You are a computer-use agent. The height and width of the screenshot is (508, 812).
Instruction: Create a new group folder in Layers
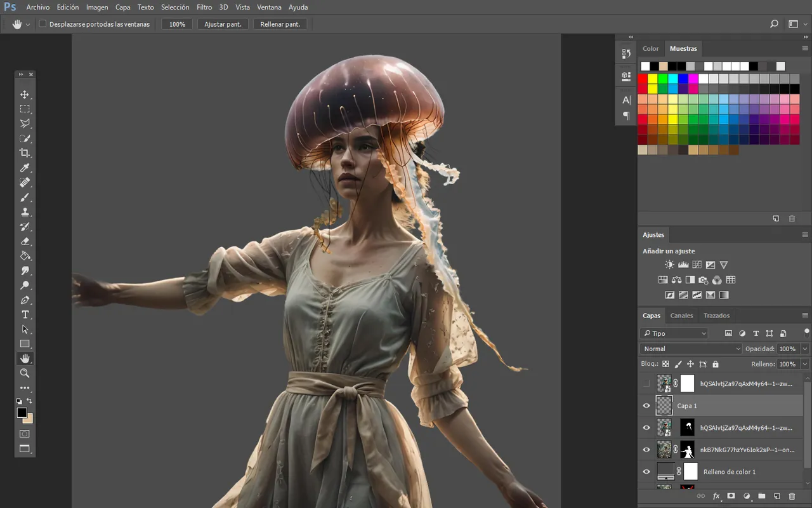pos(761,496)
